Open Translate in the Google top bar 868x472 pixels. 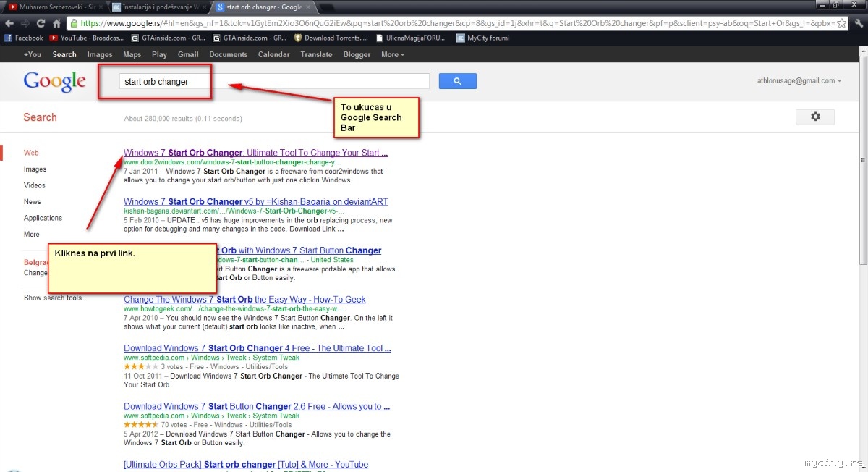[317, 54]
